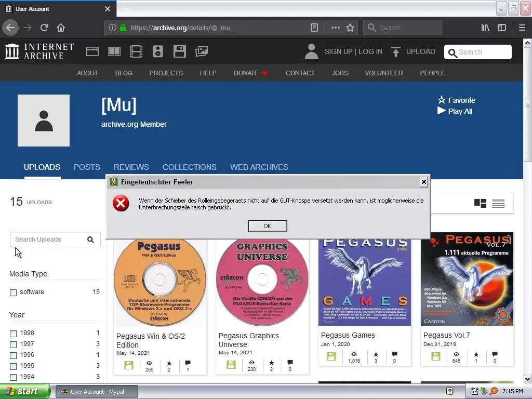Open the Software floppy icon
Image resolution: width=532 pixels, height=399 pixels.
pyautogui.click(x=179, y=51)
